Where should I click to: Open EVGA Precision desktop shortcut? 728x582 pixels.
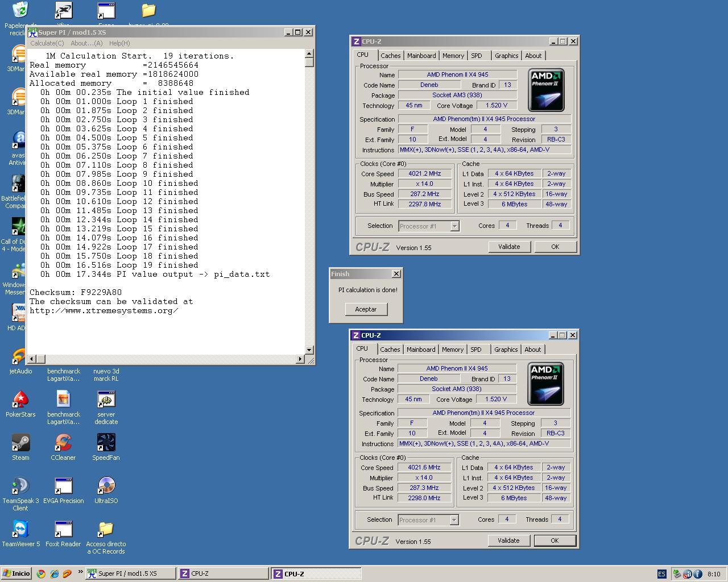pyautogui.click(x=63, y=486)
